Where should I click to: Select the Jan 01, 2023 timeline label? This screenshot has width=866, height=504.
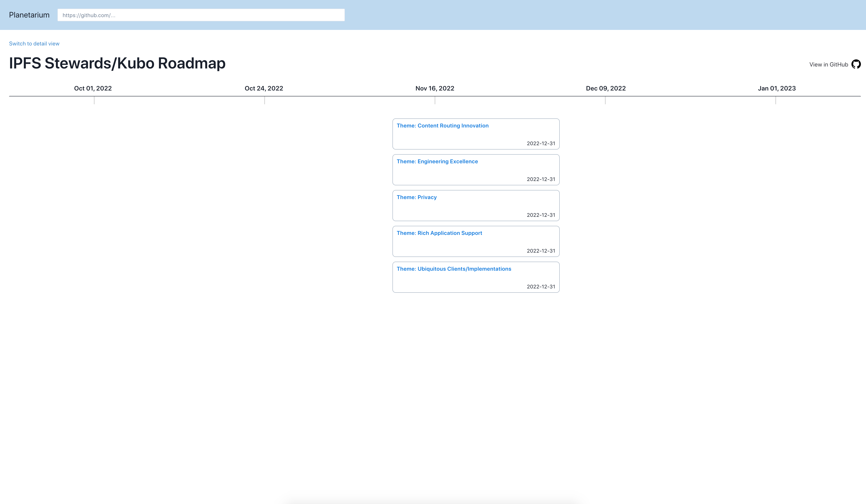tap(777, 88)
